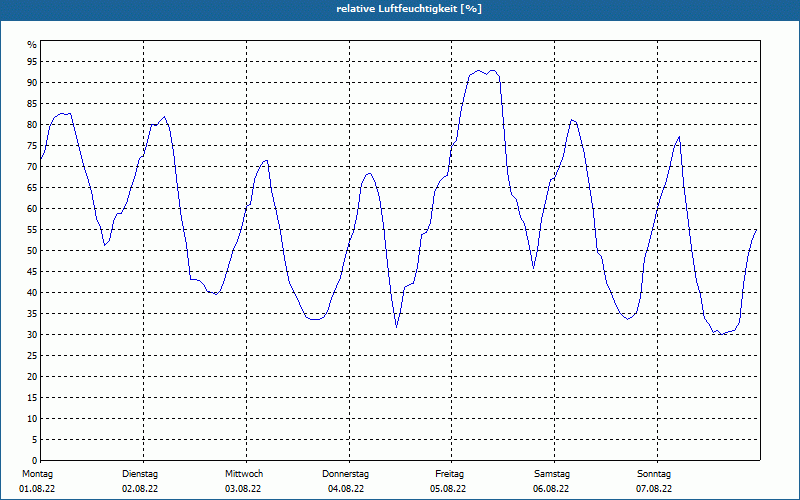Click the 'Samstag' day label
Screen dimensions: 800x500
pyautogui.click(x=552, y=474)
